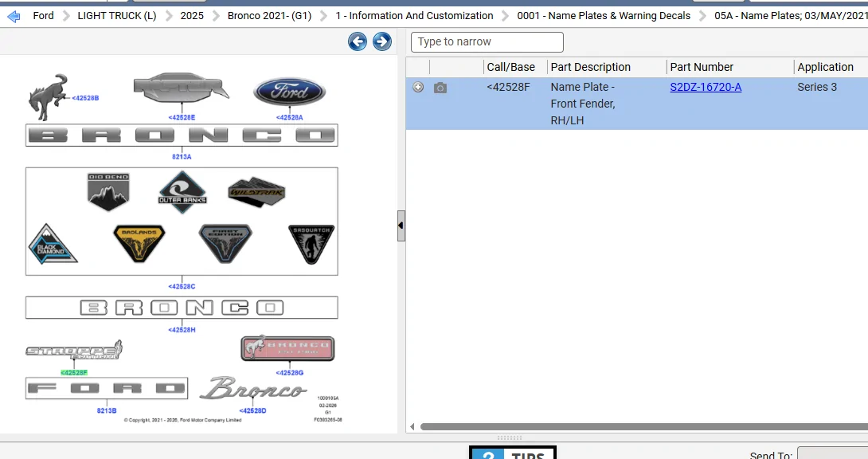Click the Name Plate - Front Fender description
The height and width of the screenshot is (459, 868).
[582, 104]
